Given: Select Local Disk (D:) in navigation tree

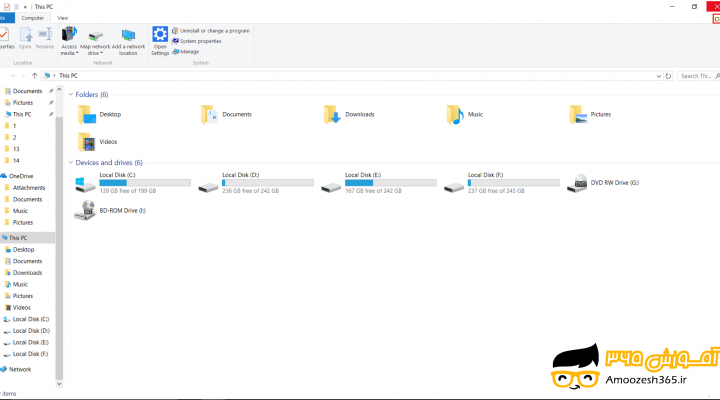Looking at the screenshot, I should click(x=31, y=331).
